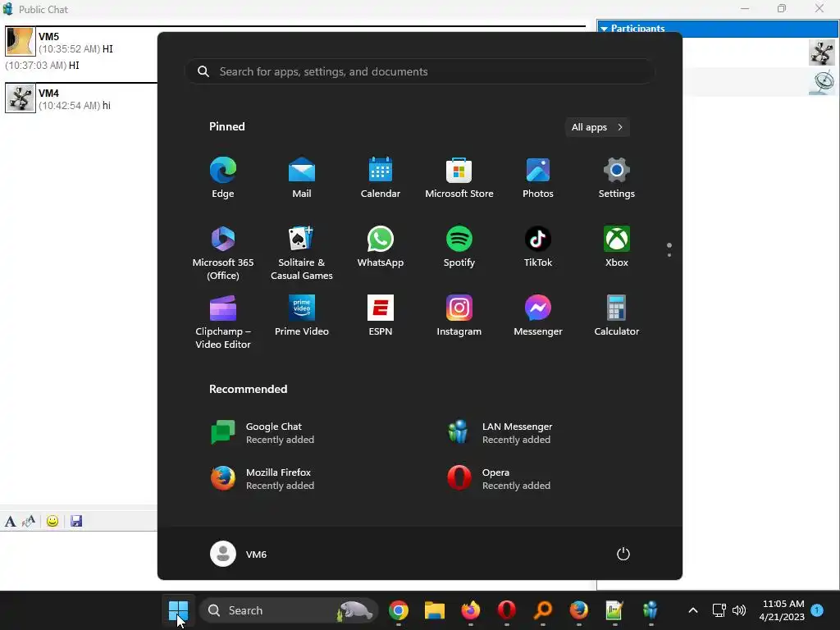This screenshot has width=840, height=630.
Task: Open font color tool in Public Chat
Action: pyautogui.click(x=29, y=521)
